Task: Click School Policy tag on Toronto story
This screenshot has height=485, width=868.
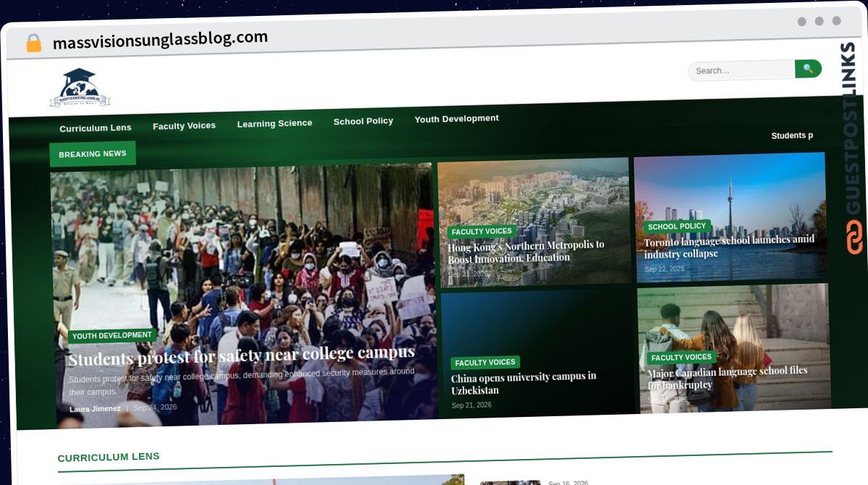Action: 677,227
